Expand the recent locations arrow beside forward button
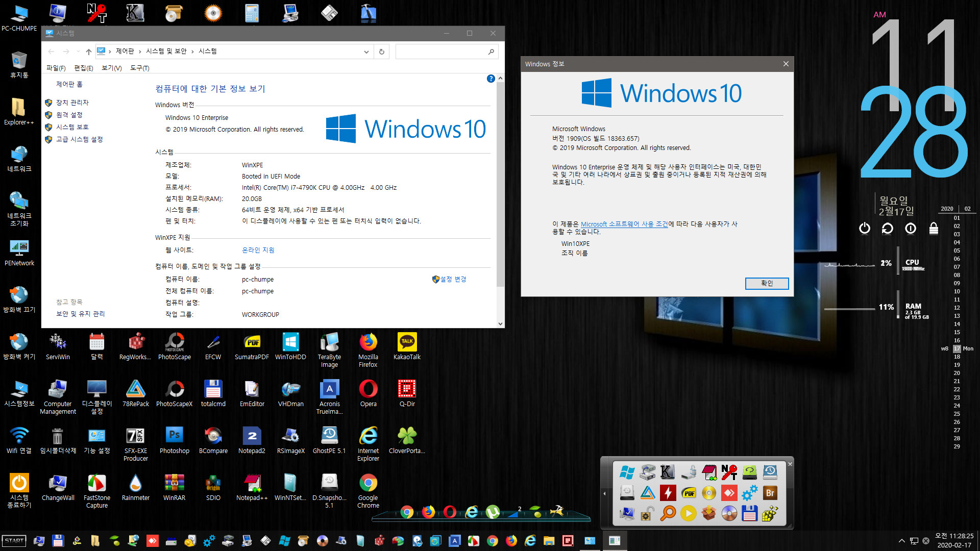The height and width of the screenshot is (551, 980). tap(78, 52)
